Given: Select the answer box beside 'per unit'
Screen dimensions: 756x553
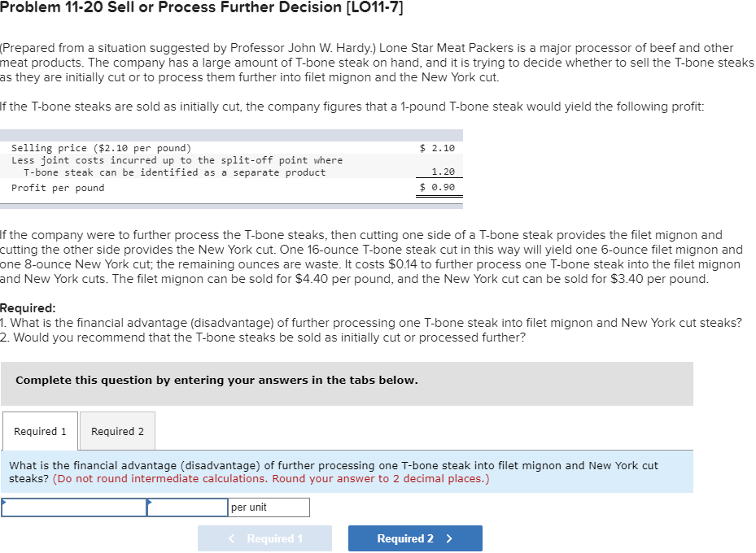Looking at the screenshot, I should point(187,507).
